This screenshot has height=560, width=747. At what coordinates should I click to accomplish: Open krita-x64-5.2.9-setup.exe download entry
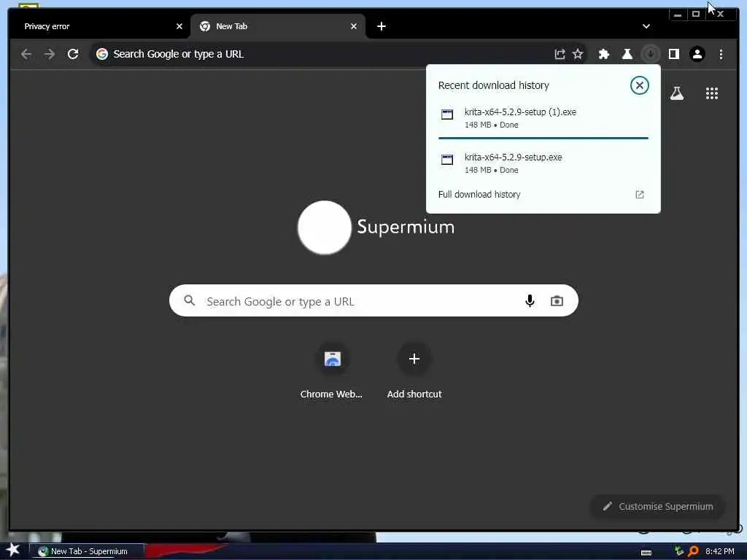[543, 163]
